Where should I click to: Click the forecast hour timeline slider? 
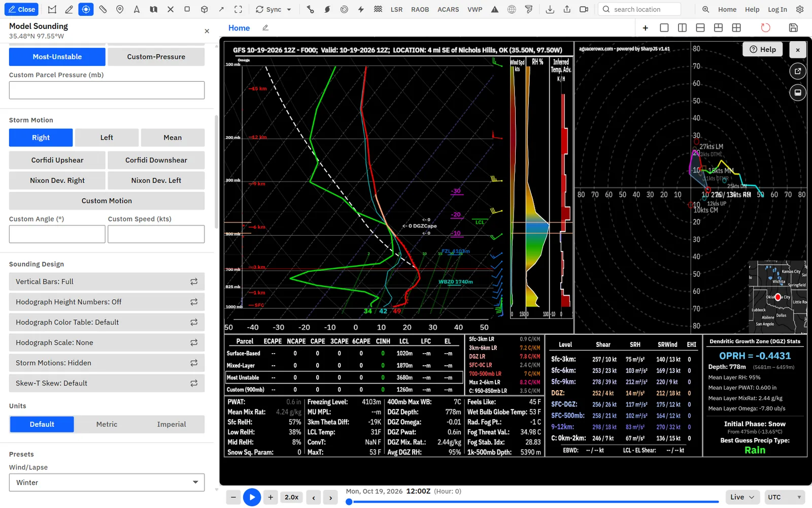533,502
